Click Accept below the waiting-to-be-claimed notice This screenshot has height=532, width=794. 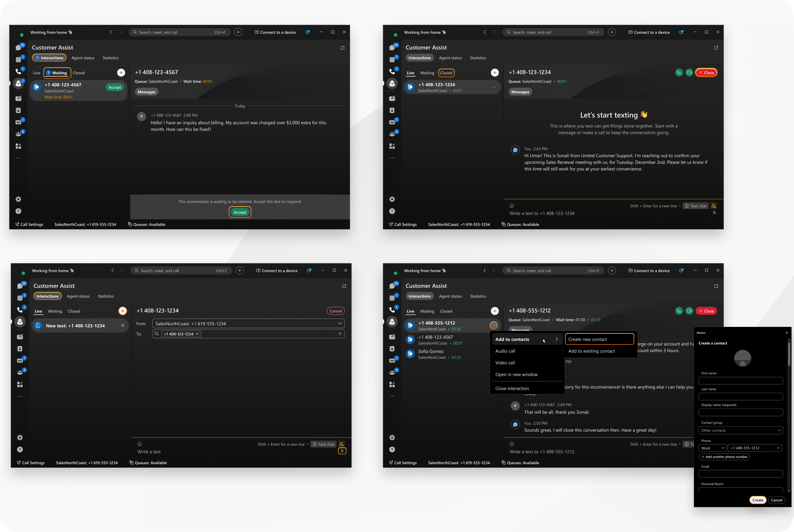(240, 213)
